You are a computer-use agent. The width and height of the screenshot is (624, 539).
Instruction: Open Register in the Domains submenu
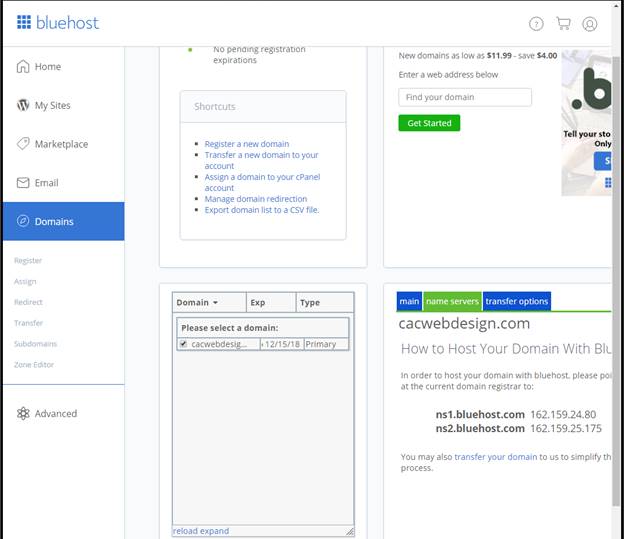click(x=28, y=261)
